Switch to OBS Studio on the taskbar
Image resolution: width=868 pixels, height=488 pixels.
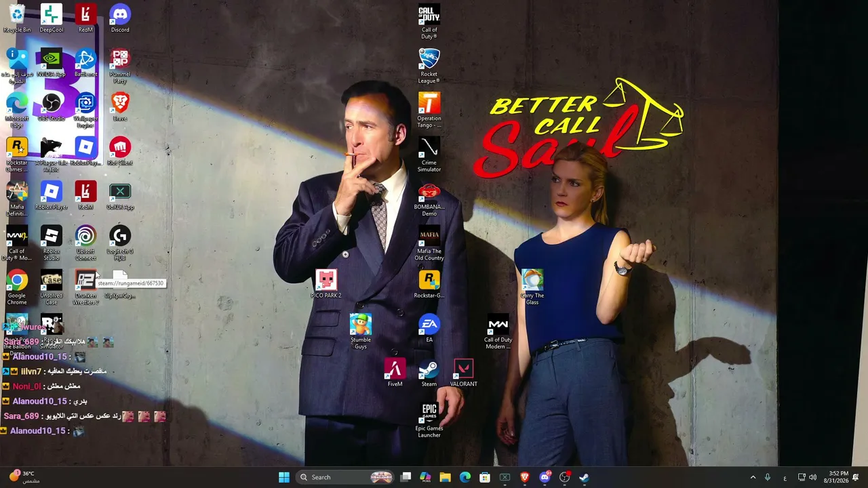(x=564, y=477)
